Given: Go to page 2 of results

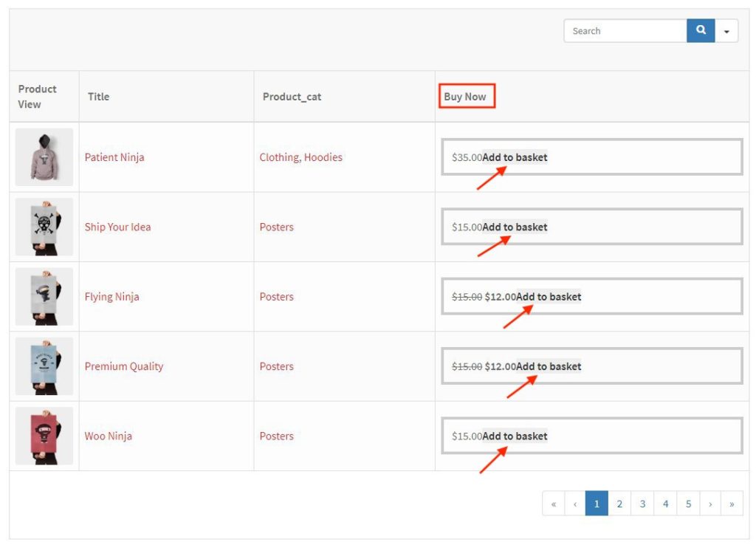Looking at the screenshot, I should pos(619,504).
